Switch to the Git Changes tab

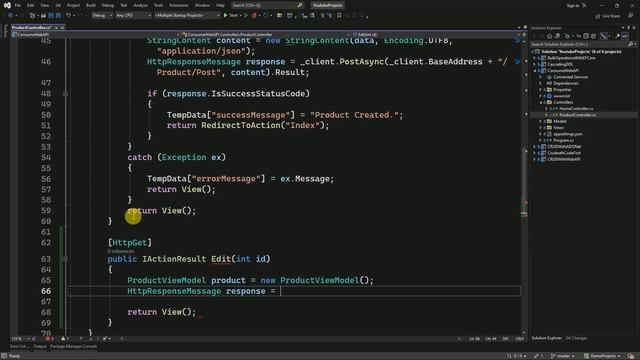pyautogui.click(x=576, y=338)
